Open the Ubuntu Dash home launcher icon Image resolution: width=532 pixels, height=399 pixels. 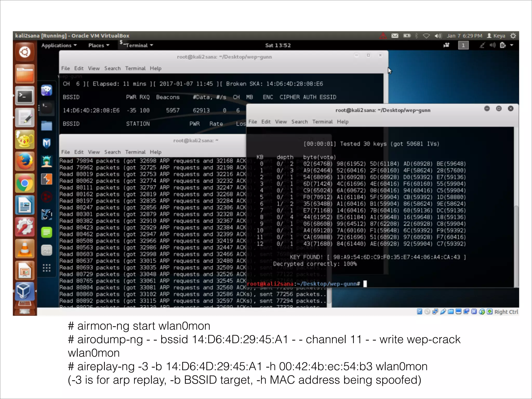pos(25,52)
